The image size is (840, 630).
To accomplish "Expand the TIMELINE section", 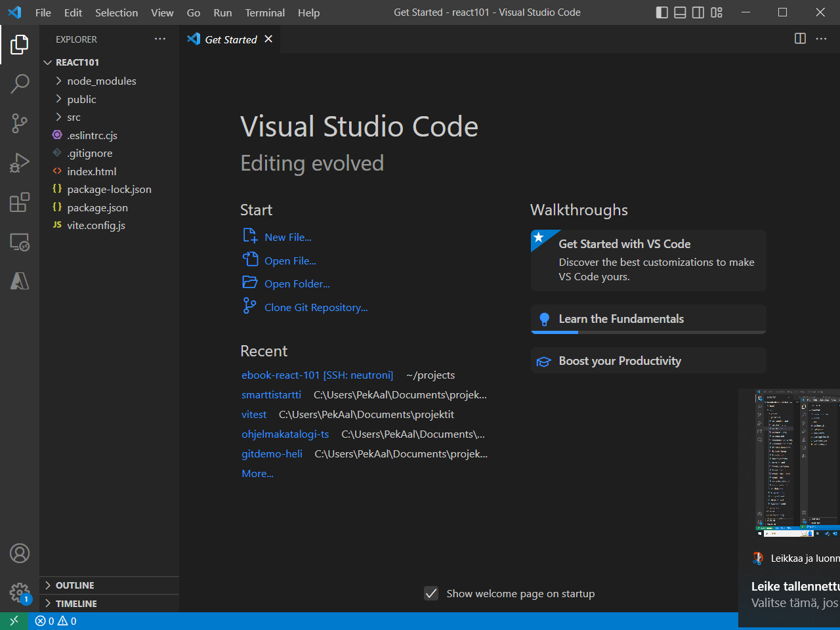I will tap(109, 604).
